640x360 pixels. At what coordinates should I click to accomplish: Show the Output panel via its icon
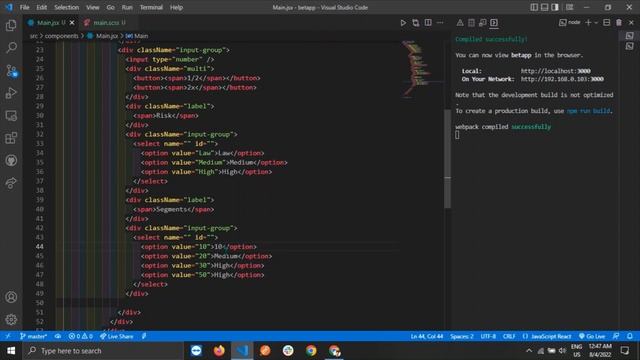471,23
